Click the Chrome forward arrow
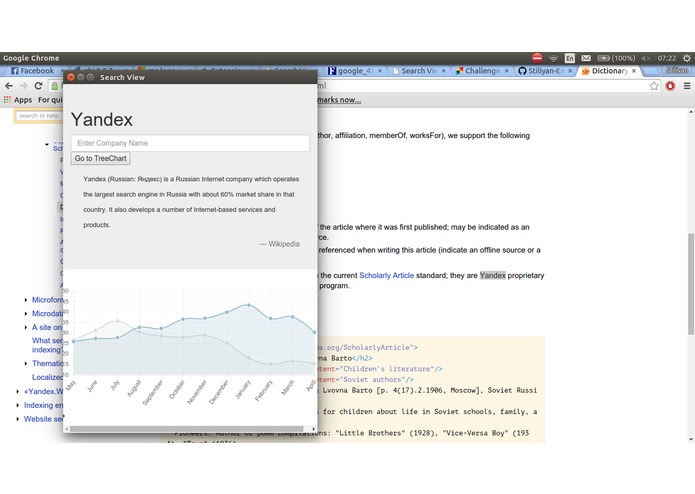Viewport: 695px width, 494px height. coord(23,86)
